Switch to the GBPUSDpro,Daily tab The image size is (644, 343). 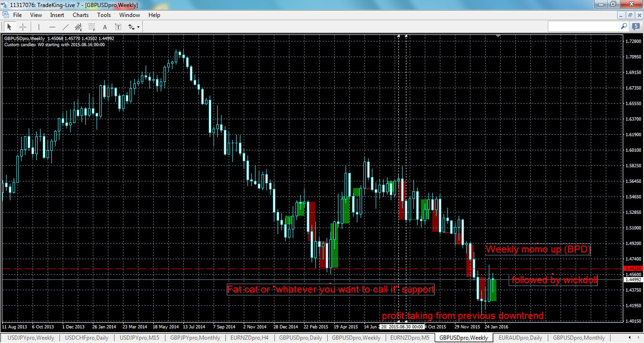(x=300, y=338)
